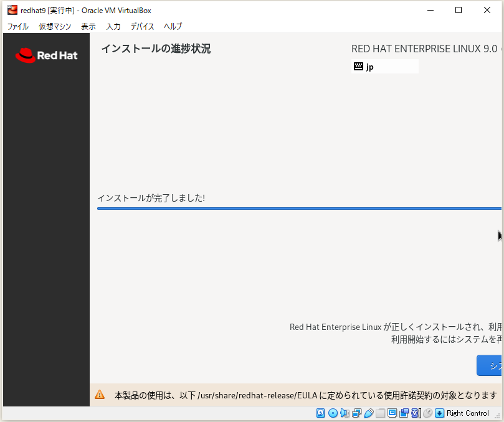This screenshot has width=504, height=422.
Task: Click the インストールの進捗状況 heading
Action: click(156, 49)
